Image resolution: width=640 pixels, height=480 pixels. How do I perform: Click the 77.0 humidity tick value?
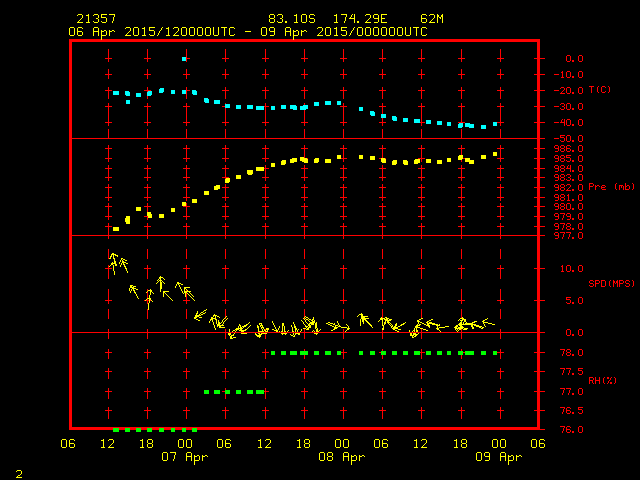click(571, 392)
